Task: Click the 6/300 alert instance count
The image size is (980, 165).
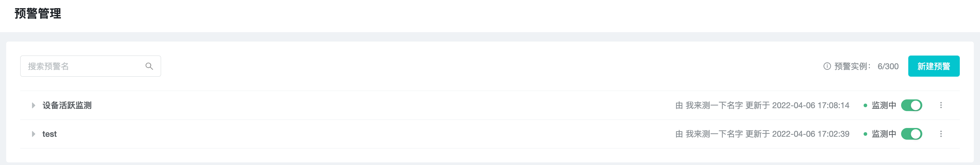Action: click(x=888, y=66)
